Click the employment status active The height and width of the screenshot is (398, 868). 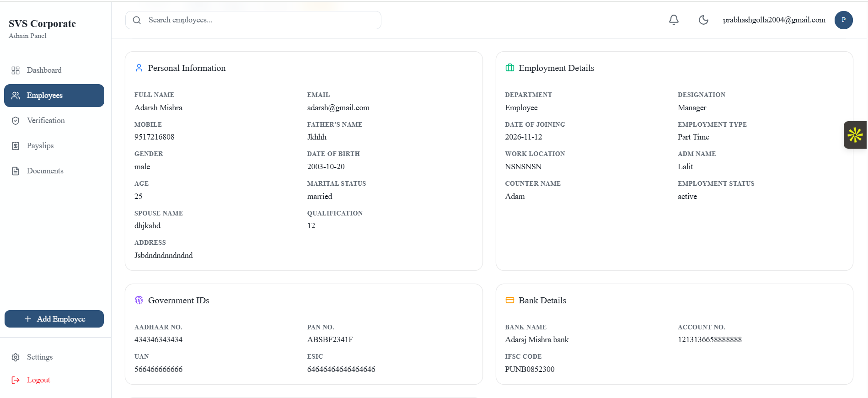[687, 197]
